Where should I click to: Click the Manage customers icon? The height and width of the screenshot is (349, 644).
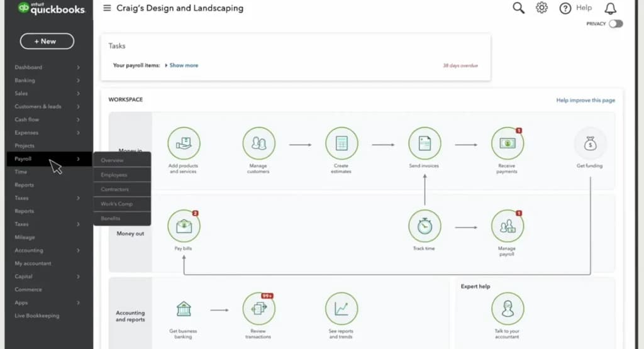click(x=258, y=143)
